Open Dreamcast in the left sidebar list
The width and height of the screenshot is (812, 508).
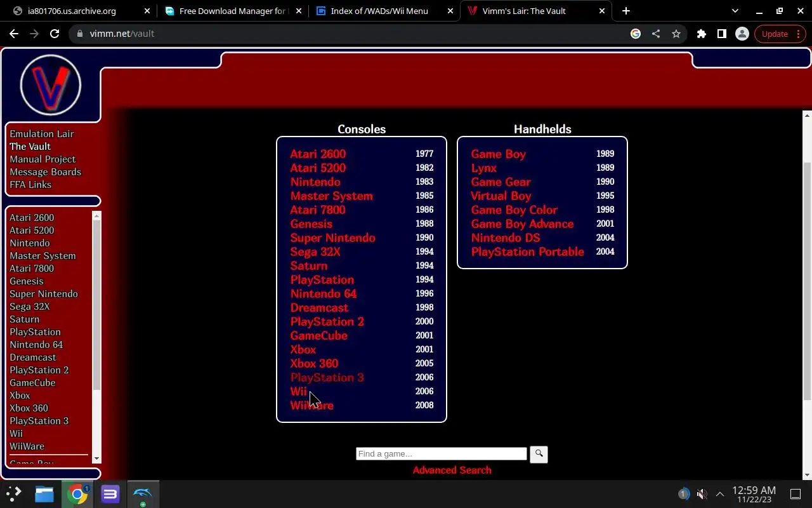[x=33, y=358]
